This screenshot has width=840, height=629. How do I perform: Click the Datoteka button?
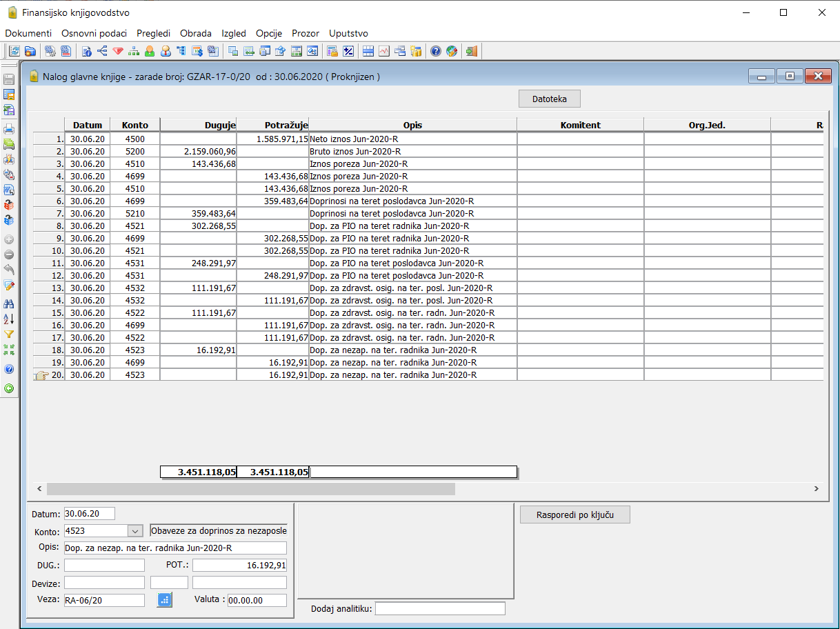click(x=549, y=99)
